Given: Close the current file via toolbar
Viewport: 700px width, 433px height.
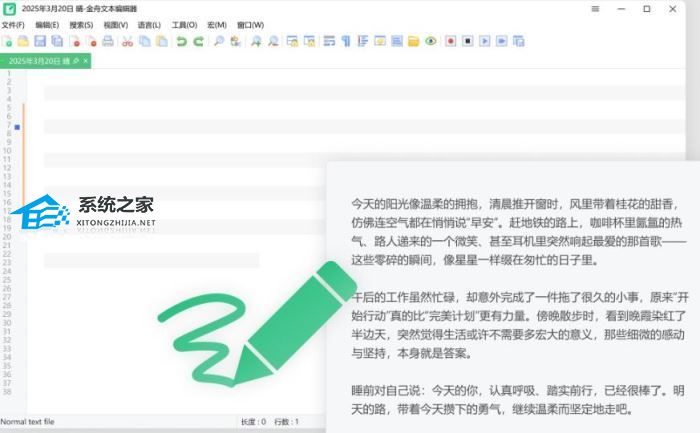Looking at the screenshot, I should pos(75,42).
